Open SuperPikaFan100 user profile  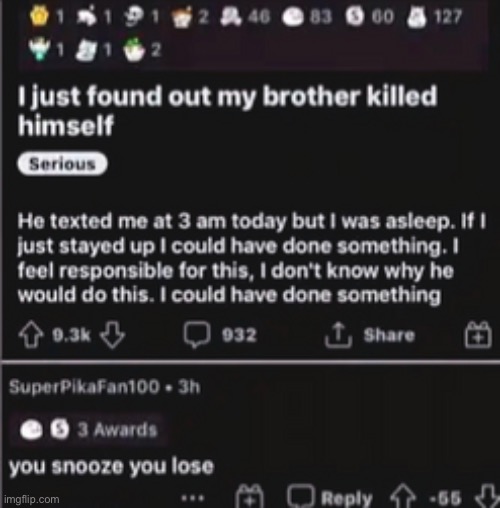84,387
